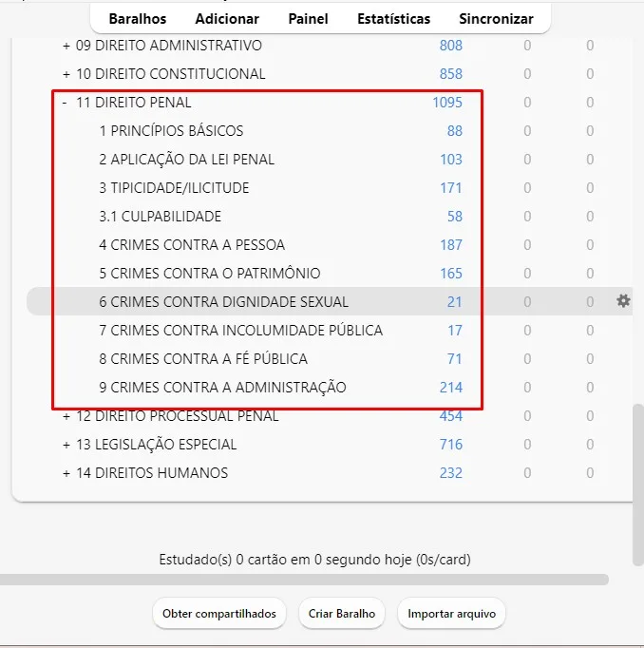Click the 808 new cards count
The width and height of the screenshot is (644, 648).
[x=450, y=46]
